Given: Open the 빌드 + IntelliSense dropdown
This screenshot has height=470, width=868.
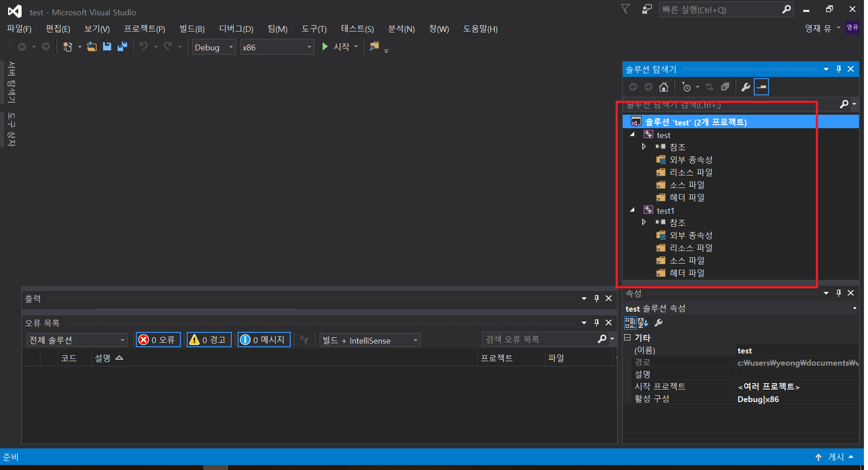Looking at the screenshot, I should [370, 340].
